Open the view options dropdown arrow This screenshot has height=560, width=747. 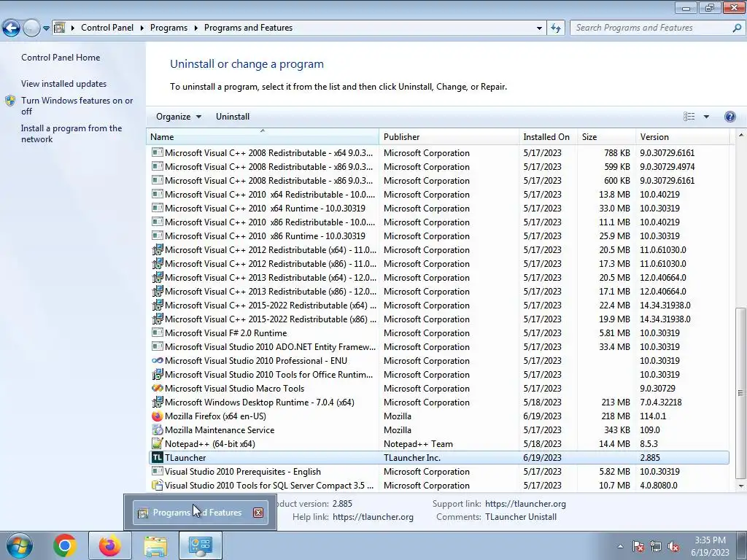click(706, 117)
